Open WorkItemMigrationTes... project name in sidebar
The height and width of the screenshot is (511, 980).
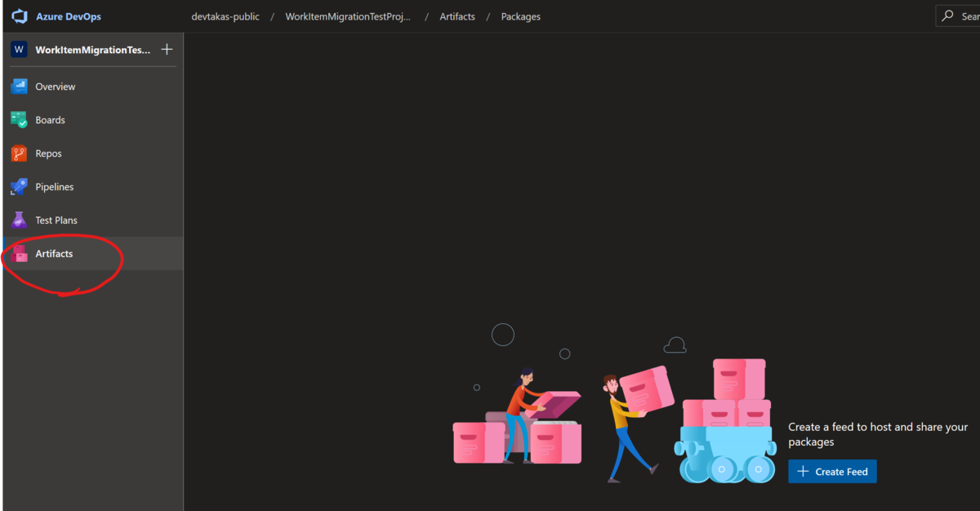click(x=93, y=50)
